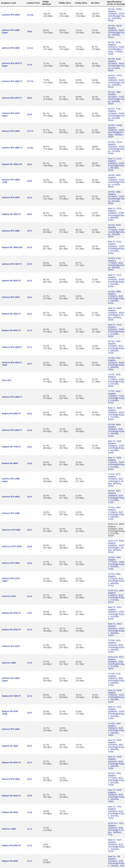Select the Radeon RX 7600 XT link
The width and height of the screenshot is (125, 868).
pyautogui.click(x=11, y=696)
